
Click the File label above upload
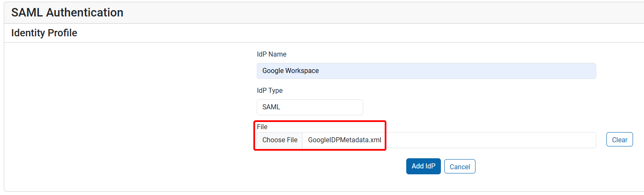[x=262, y=127]
